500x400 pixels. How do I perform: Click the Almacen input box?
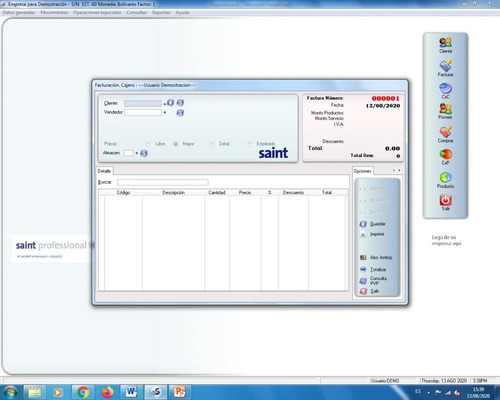click(x=129, y=153)
